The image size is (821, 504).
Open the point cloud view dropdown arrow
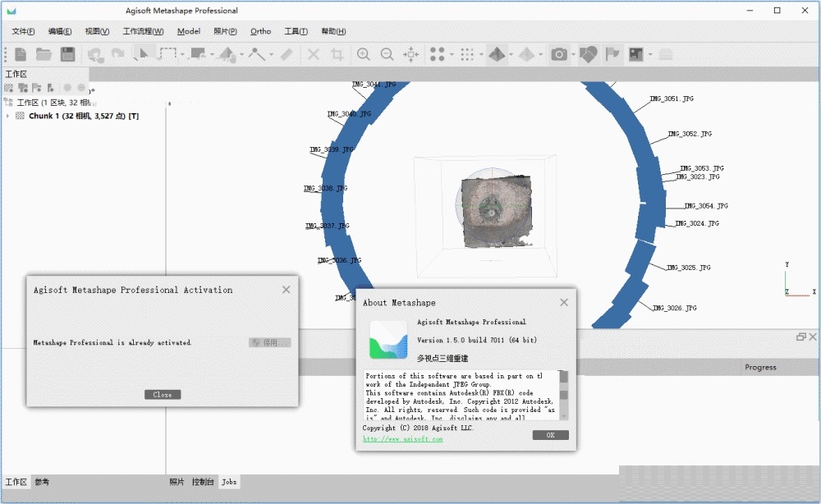452,55
